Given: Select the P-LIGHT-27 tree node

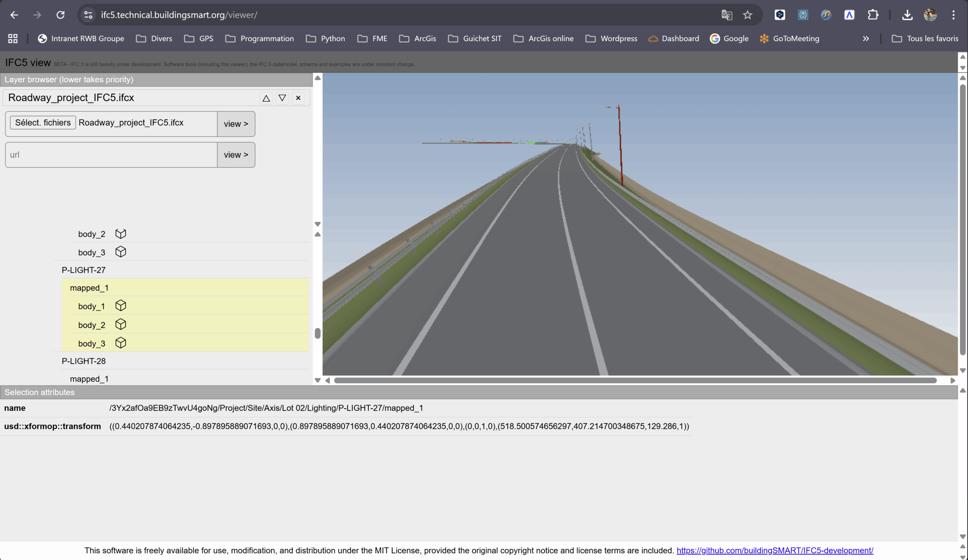Looking at the screenshot, I should [83, 270].
